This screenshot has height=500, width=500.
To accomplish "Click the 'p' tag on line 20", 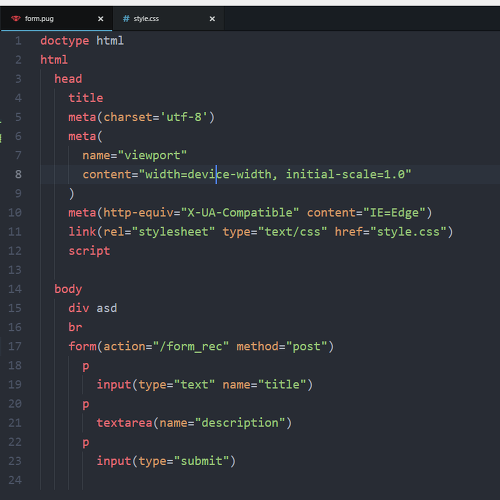I will point(86,405).
